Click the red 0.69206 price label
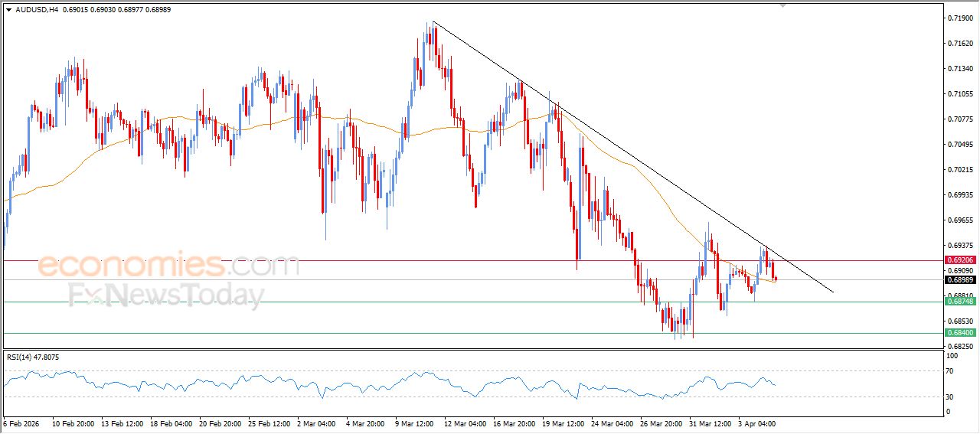 959,260
